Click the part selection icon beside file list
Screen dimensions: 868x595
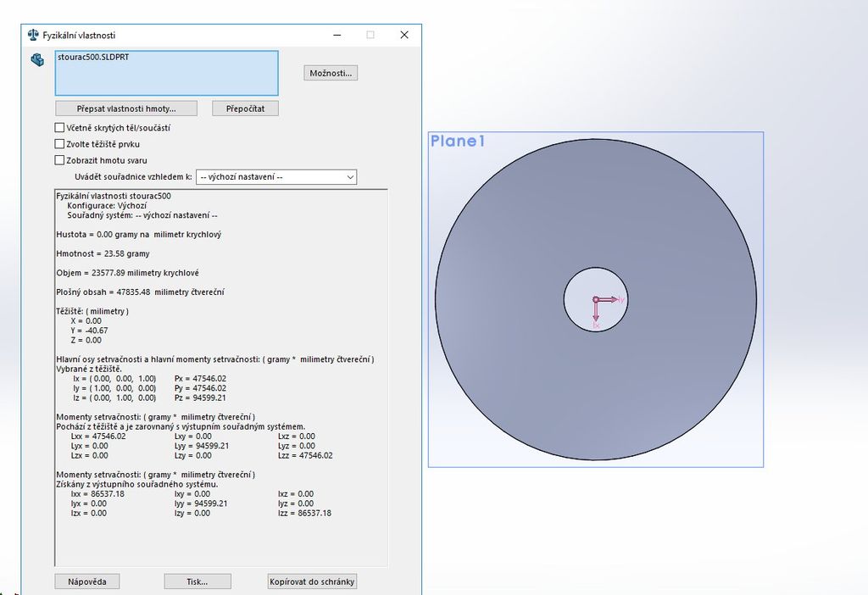tap(37, 59)
